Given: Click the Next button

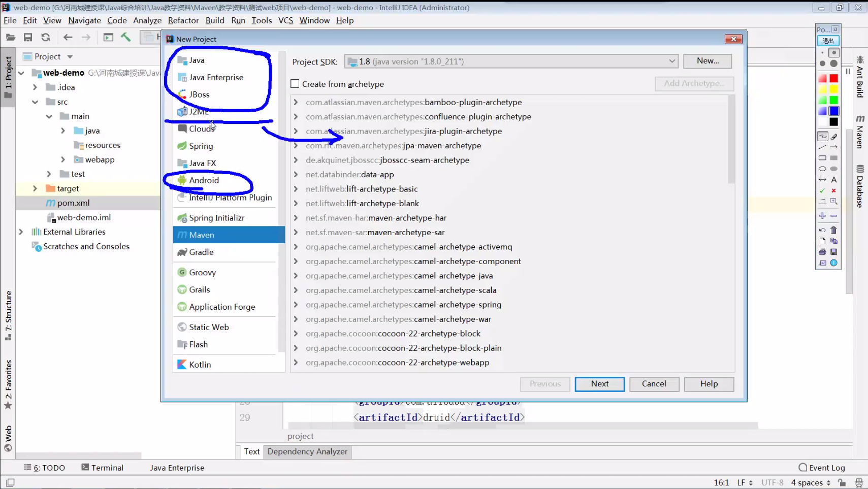Looking at the screenshot, I should 599,384.
